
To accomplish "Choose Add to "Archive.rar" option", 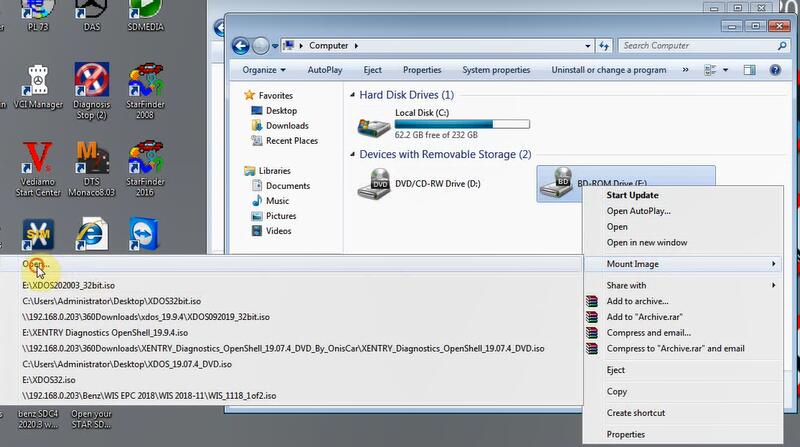I will pyautogui.click(x=683, y=317).
